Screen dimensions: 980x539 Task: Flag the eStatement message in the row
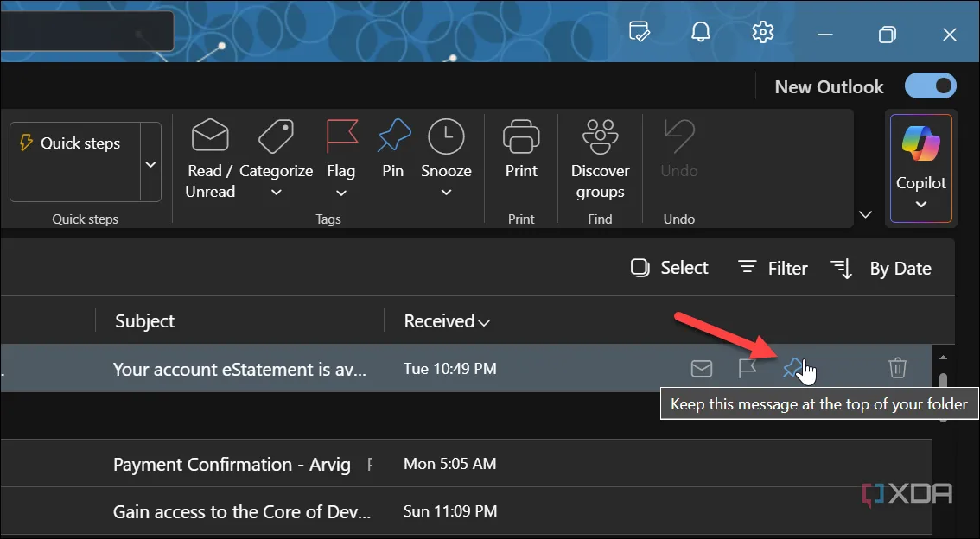[x=747, y=369]
